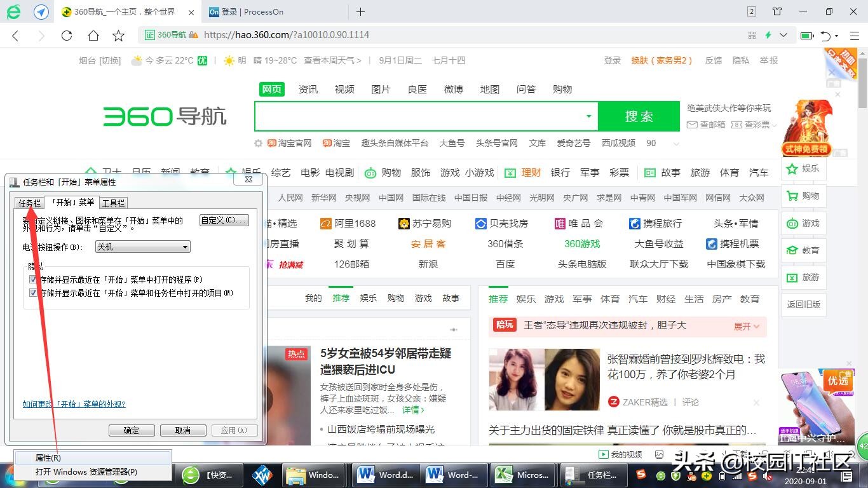This screenshot has width=868, height=488.
Task: Go back with the browser back arrow
Action: (16, 36)
